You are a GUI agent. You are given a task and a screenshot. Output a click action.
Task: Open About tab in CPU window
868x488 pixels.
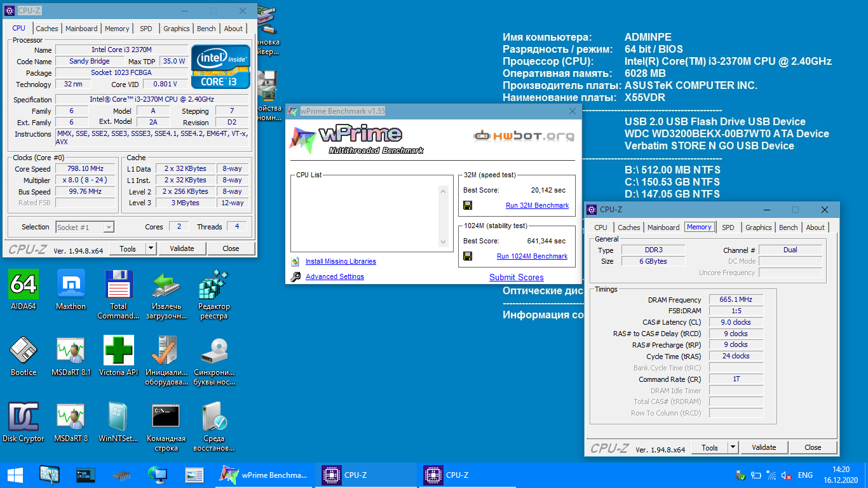coord(233,29)
